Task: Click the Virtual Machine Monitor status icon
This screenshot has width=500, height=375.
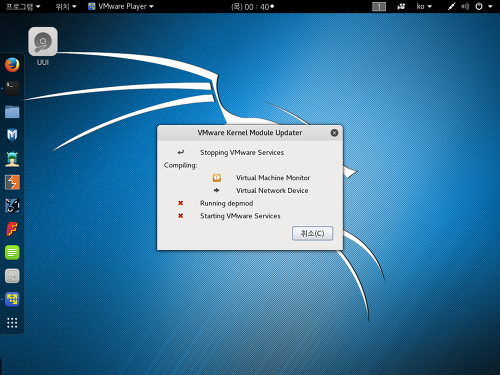Action: coord(217,178)
